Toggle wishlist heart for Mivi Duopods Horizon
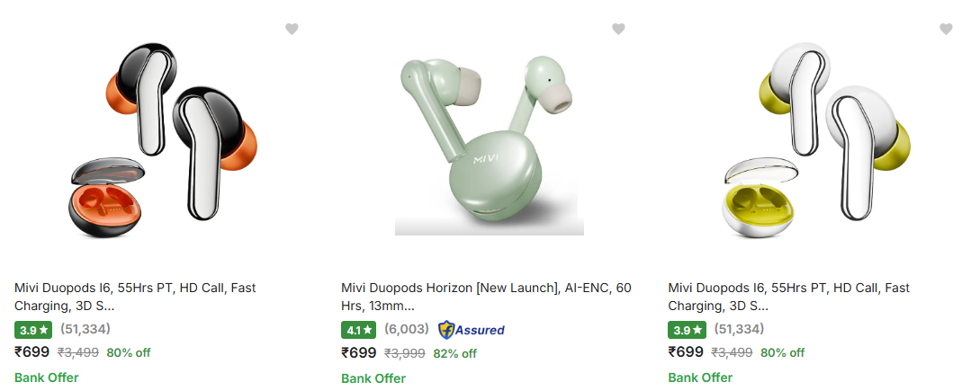980x391 pixels. click(x=618, y=29)
